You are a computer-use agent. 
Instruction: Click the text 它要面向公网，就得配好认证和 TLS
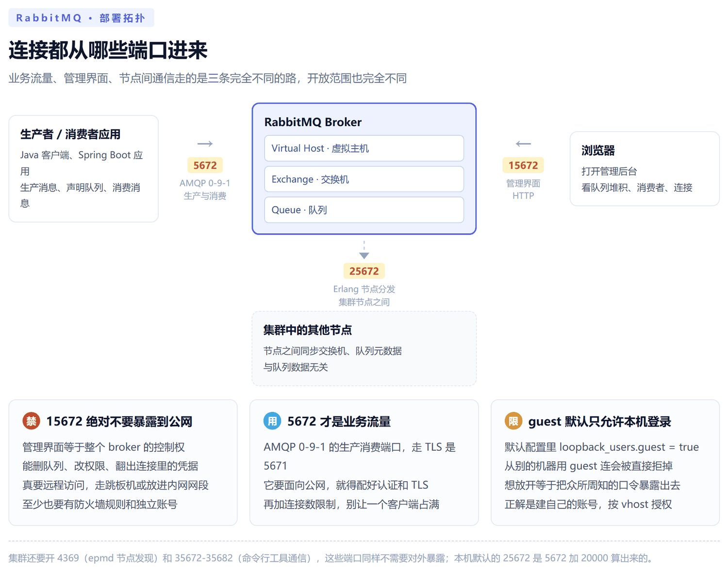coord(346,485)
